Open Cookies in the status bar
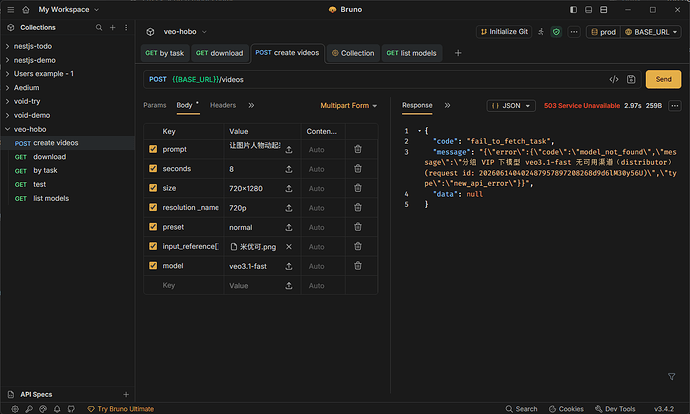The width and height of the screenshot is (690, 414). pyautogui.click(x=566, y=409)
